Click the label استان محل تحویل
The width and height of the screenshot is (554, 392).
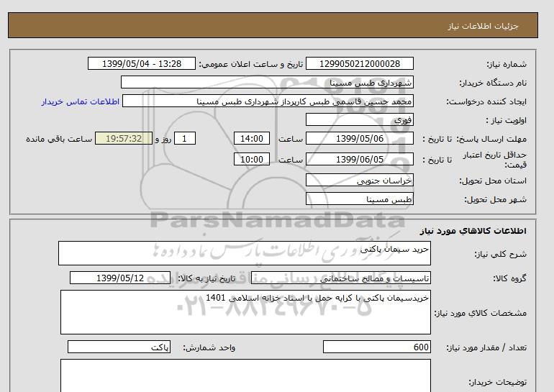493,181
